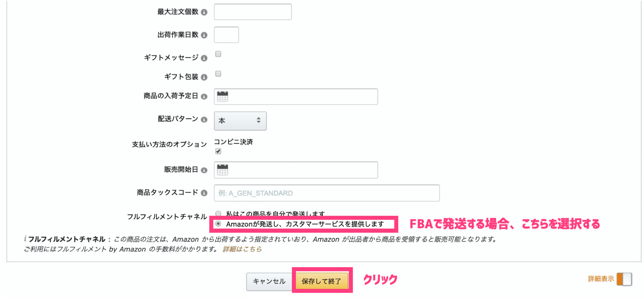This screenshot has height=298, width=644.
Task: Click info icon next to 最大注文個数
Action: click(x=204, y=12)
